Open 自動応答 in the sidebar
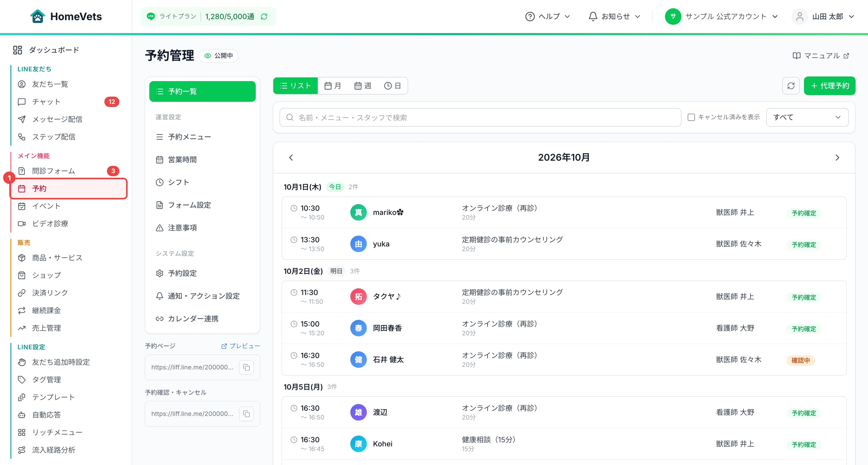This screenshot has height=465, width=868. click(x=68, y=415)
